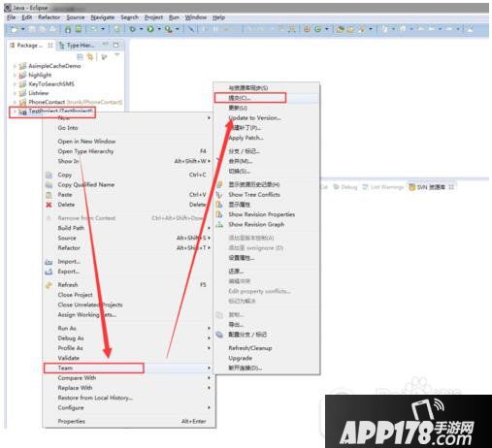This screenshot has height=448, width=492.
Task: Open the Project menu
Action: 153,17
